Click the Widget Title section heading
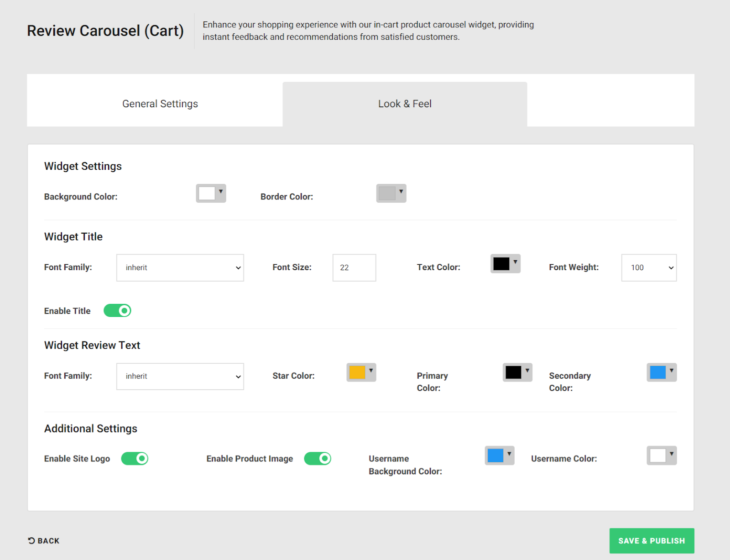This screenshot has height=560, width=730. [x=73, y=236]
